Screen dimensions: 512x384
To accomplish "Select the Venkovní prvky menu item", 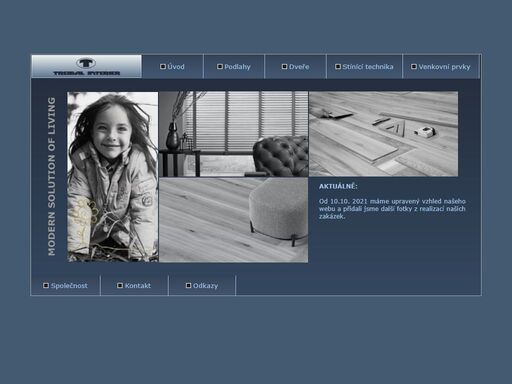I will pos(444,67).
